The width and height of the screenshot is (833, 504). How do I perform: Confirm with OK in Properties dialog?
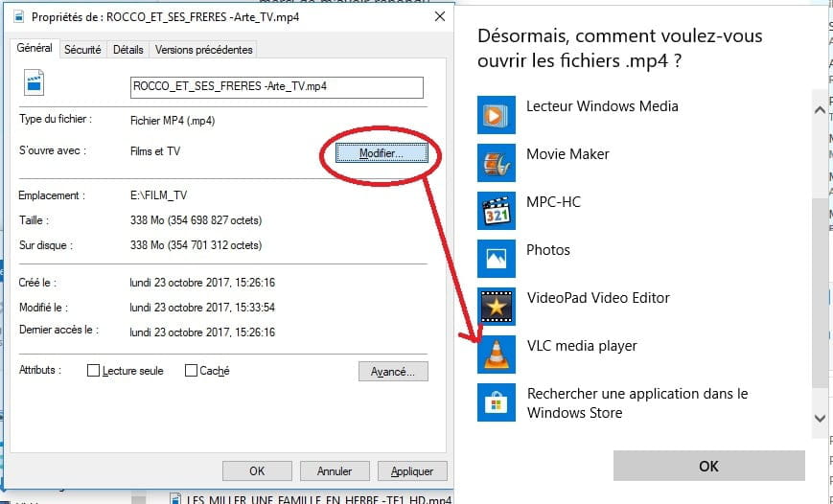[x=257, y=471]
